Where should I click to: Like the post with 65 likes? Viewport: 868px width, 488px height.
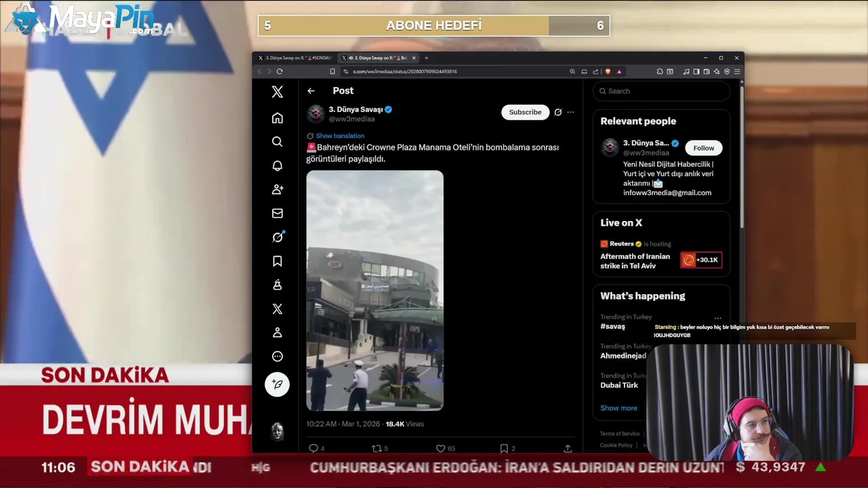tap(446, 448)
